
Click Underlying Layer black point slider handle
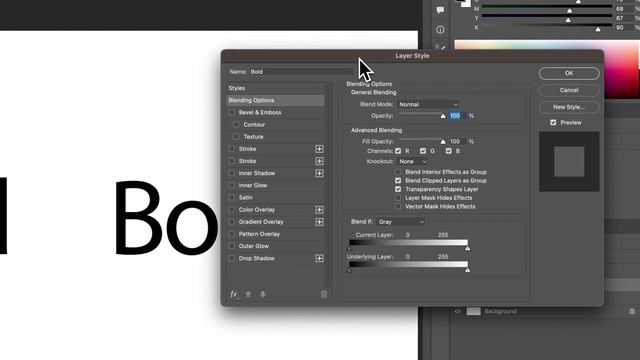(x=349, y=270)
